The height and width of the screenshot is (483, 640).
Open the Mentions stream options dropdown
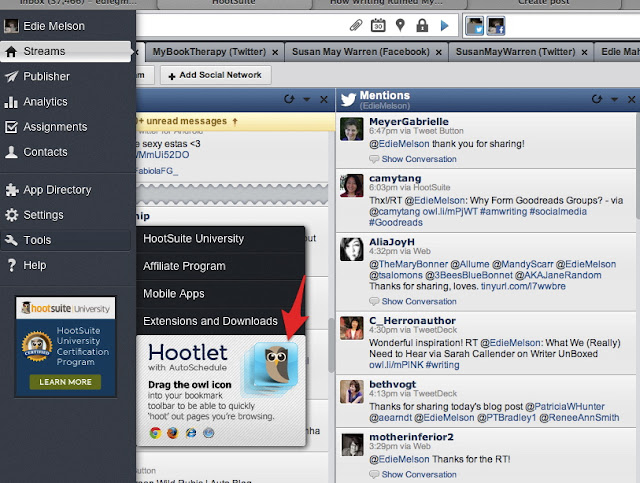[x=614, y=99]
